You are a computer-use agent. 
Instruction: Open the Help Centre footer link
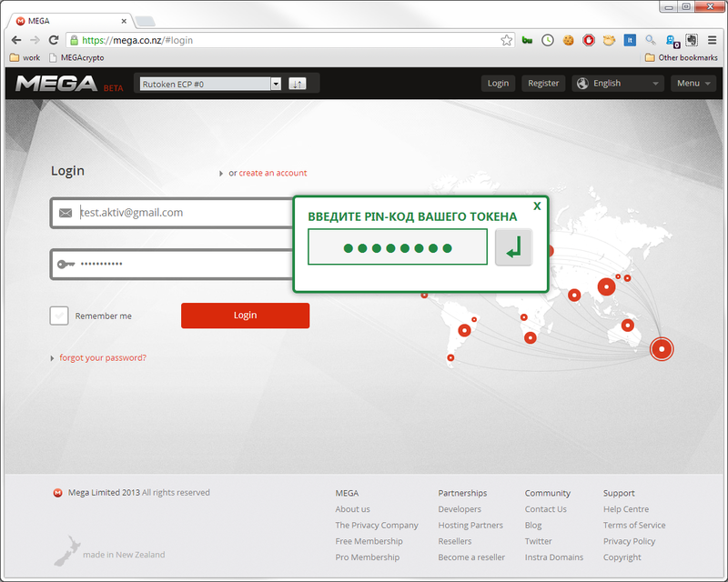(x=626, y=509)
